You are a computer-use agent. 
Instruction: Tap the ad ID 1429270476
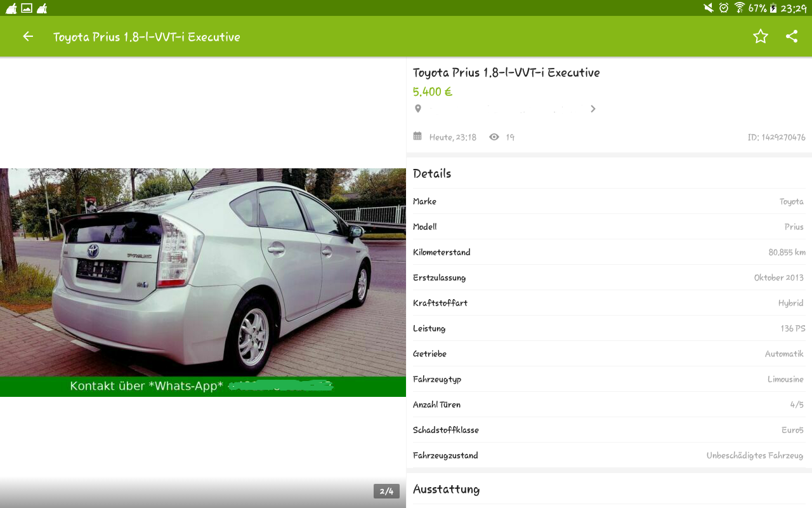[776, 137]
